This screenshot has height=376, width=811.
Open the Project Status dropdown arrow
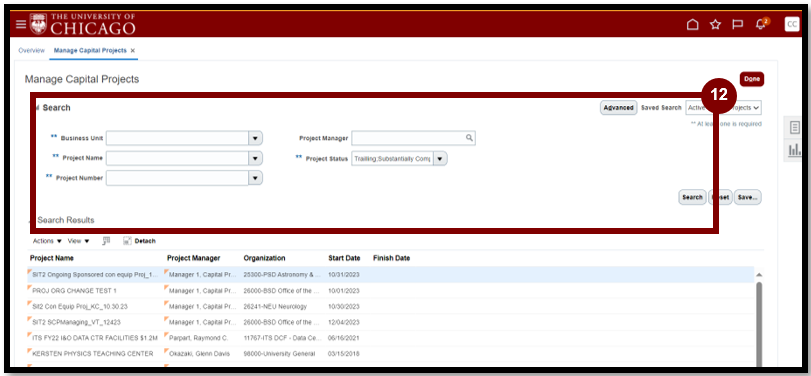click(440, 159)
